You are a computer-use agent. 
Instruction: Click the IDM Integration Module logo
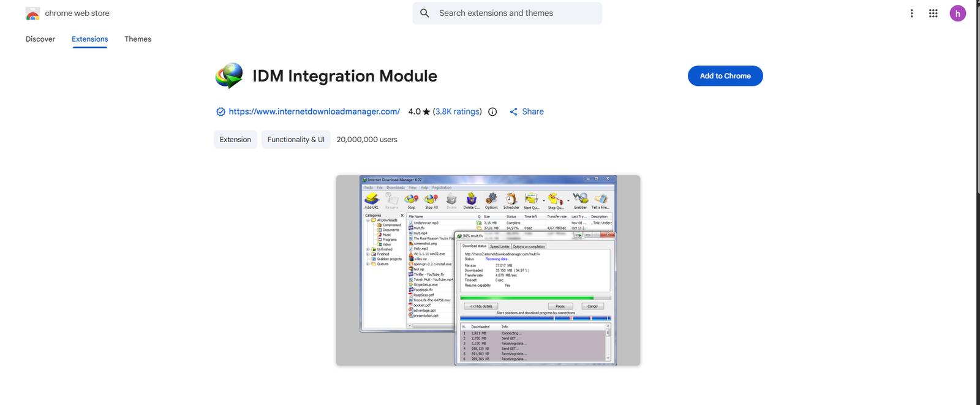click(229, 76)
